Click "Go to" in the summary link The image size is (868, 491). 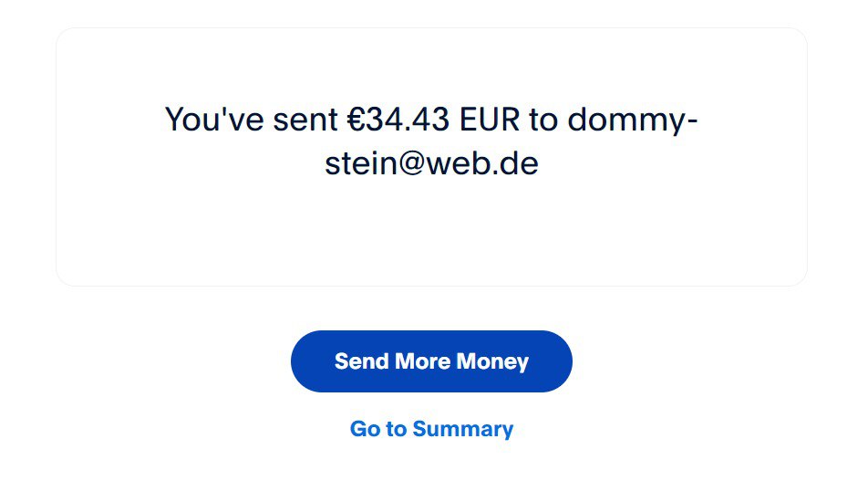377,429
